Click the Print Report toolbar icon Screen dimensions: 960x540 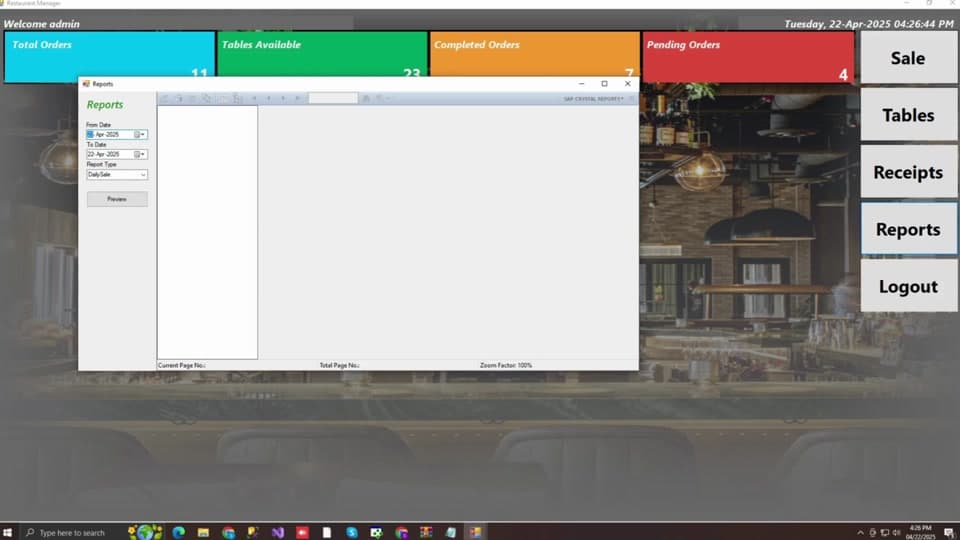tap(178, 98)
